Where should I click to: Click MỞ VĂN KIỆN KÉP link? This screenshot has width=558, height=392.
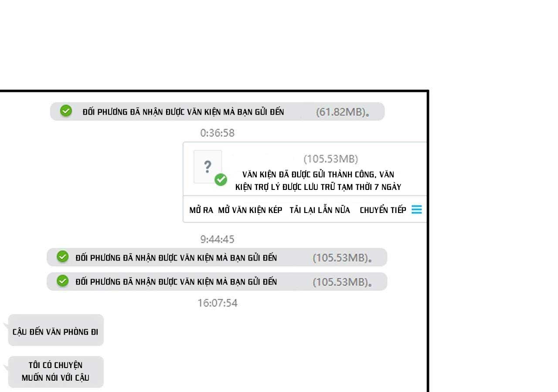pyautogui.click(x=250, y=210)
